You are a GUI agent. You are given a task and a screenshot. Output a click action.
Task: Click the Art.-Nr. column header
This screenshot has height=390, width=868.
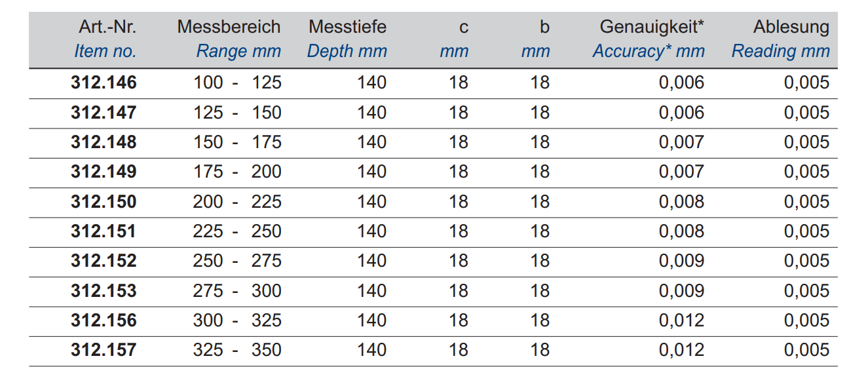pyautogui.click(x=107, y=28)
